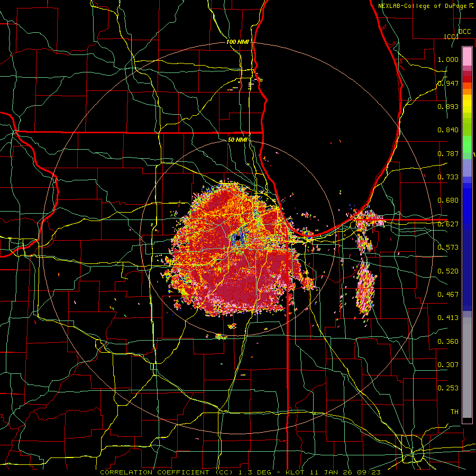Click the TH threshold label on the legend

(x=454, y=412)
